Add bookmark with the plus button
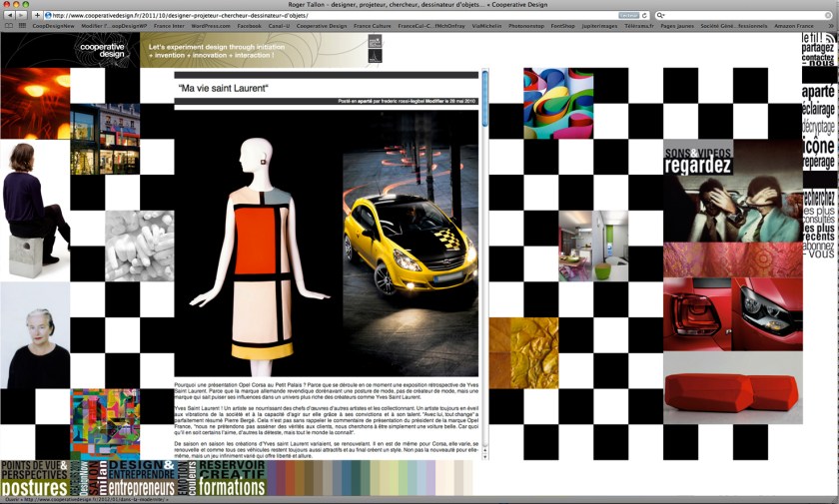 [37, 16]
